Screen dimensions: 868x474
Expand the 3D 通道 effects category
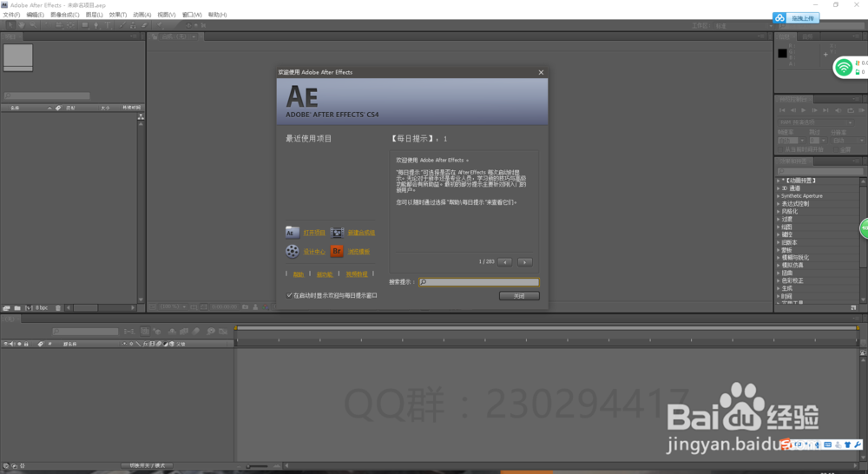[x=779, y=188]
